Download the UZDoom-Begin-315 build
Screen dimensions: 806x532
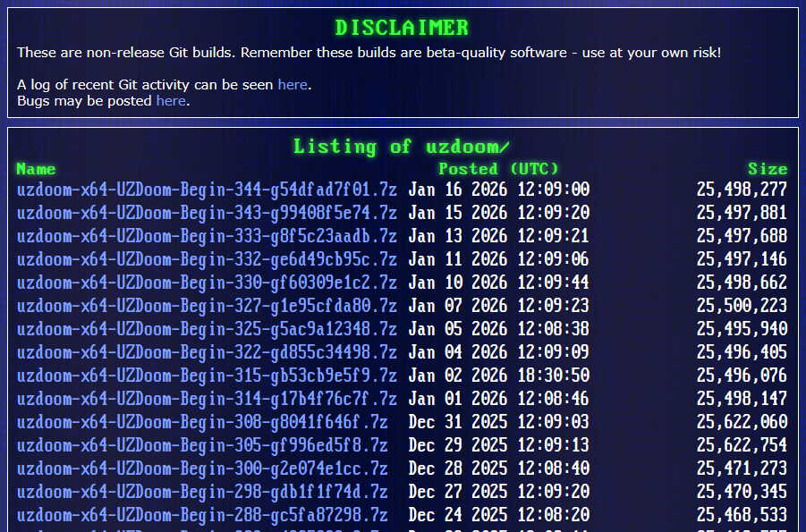pyautogui.click(x=207, y=376)
